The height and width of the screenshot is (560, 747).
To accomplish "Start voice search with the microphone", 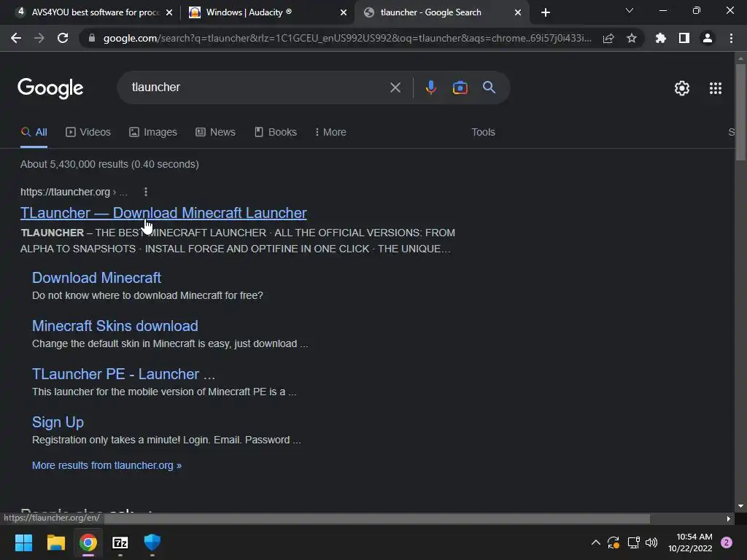I will click(x=430, y=87).
